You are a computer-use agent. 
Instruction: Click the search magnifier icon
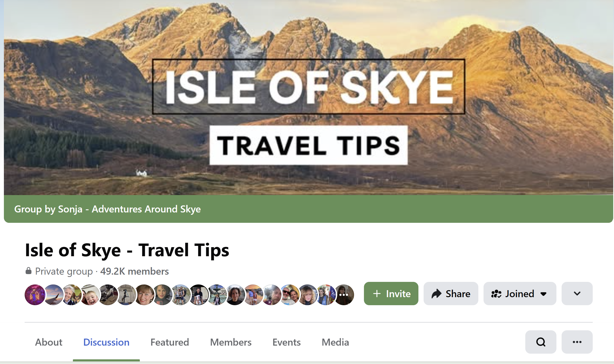click(541, 342)
